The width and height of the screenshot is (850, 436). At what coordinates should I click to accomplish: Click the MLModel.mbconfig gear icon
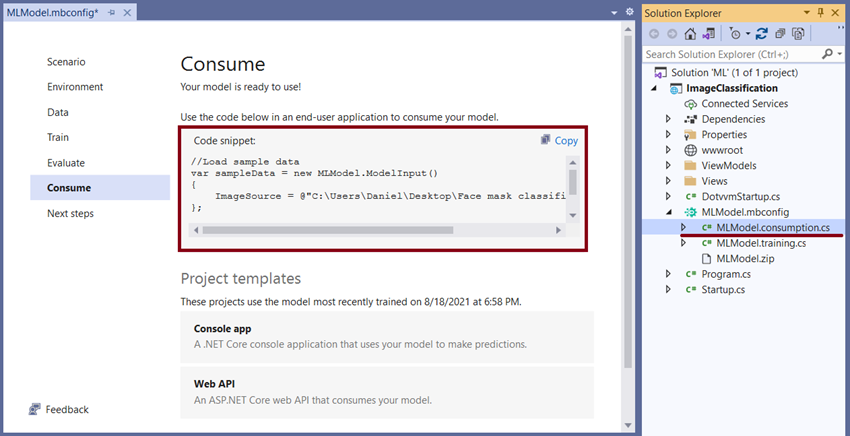690,212
